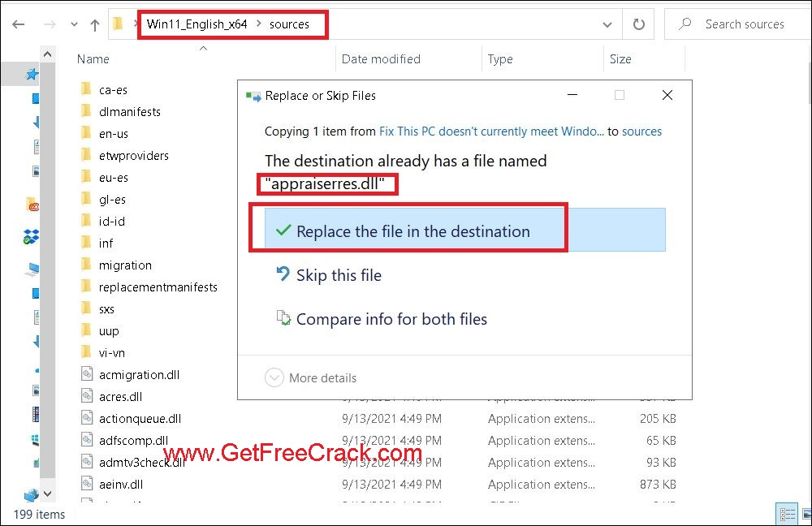Screen dimensions: 812x526
Task: Select the etwproviders folder
Action: (134, 155)
